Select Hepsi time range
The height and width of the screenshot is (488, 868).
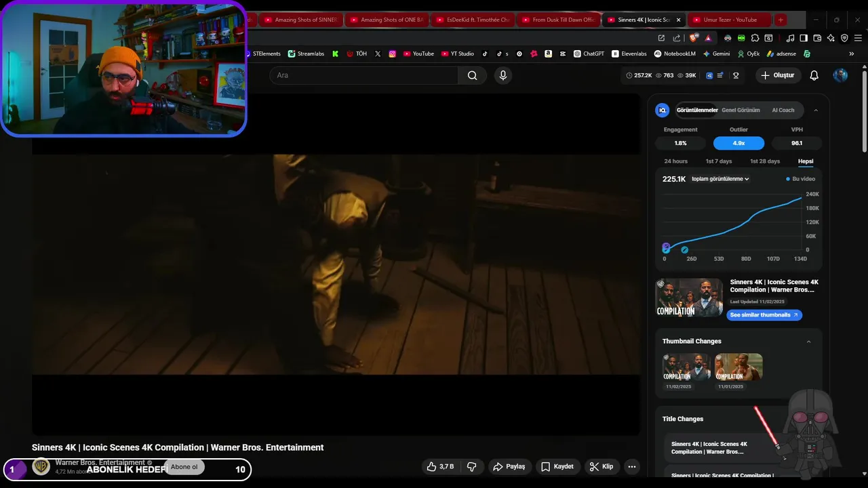[806, 161]
